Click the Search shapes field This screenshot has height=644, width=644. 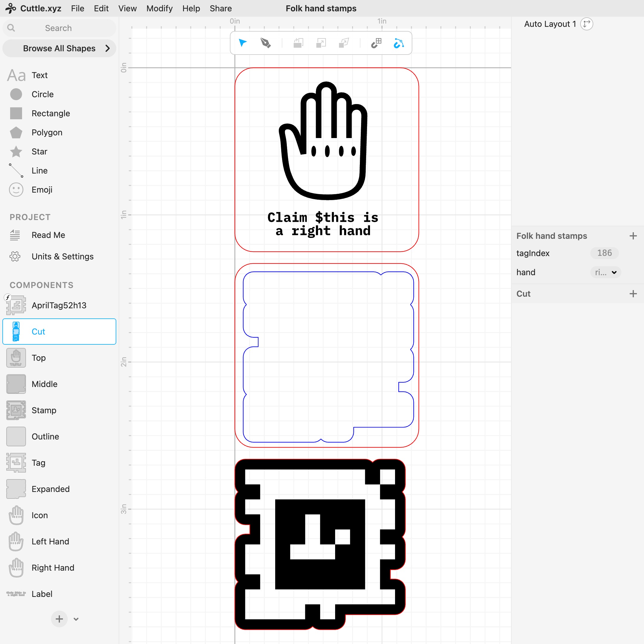59,28
